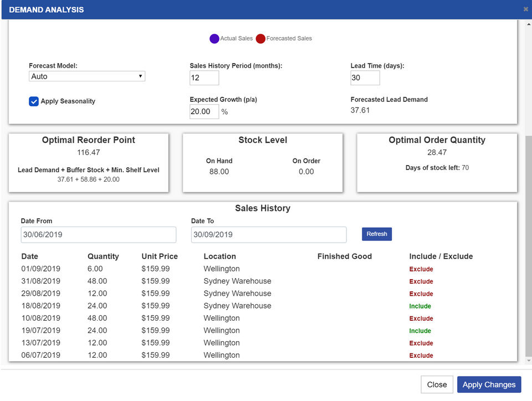The height and width of the screenshot is (401, 532).
Task: Click the Date From field
Action: 98,234
